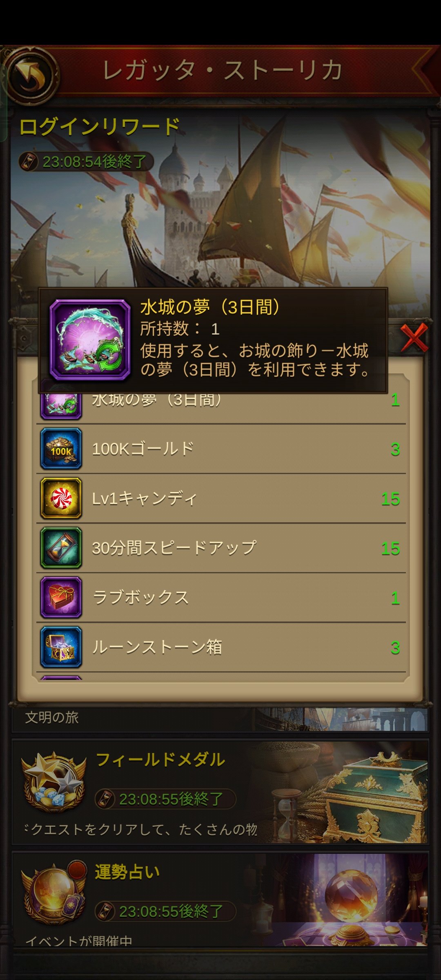Select the Lv1キャンディ reward row
Screen dimensions: 441x980
click(x=221, y=498)
